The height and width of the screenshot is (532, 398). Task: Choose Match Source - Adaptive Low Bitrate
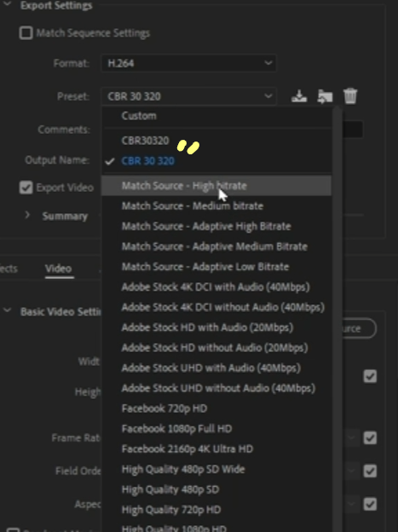pyautogui.click(x=216, y=267)
